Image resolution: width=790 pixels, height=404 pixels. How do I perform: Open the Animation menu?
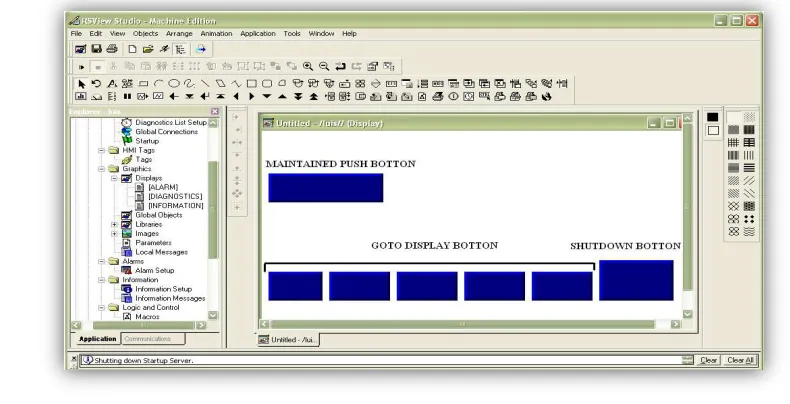[216, 34]
